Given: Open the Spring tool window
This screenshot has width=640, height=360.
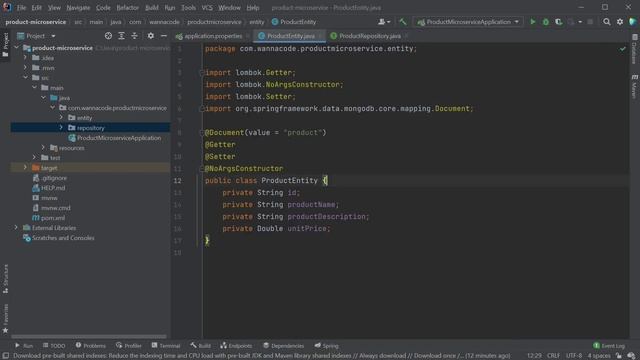Looking at the screenshot, I should pyautogui.click(x=327, y=346).
